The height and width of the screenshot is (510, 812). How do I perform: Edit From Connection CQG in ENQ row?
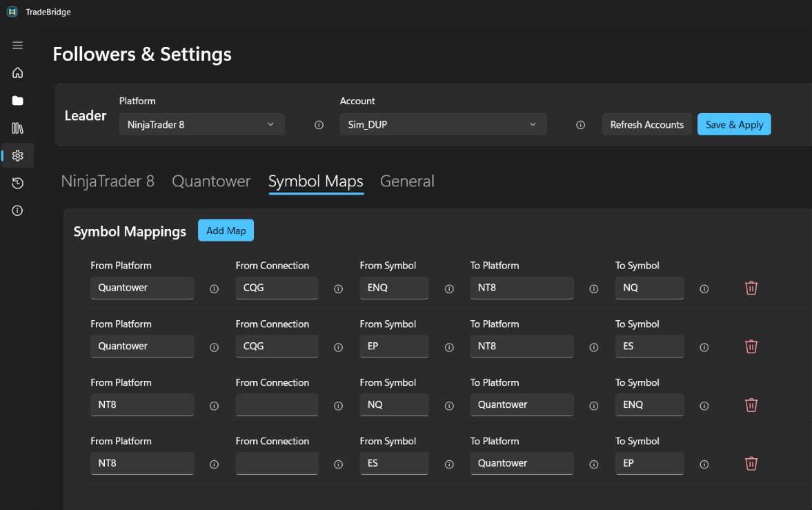[277, 288]
